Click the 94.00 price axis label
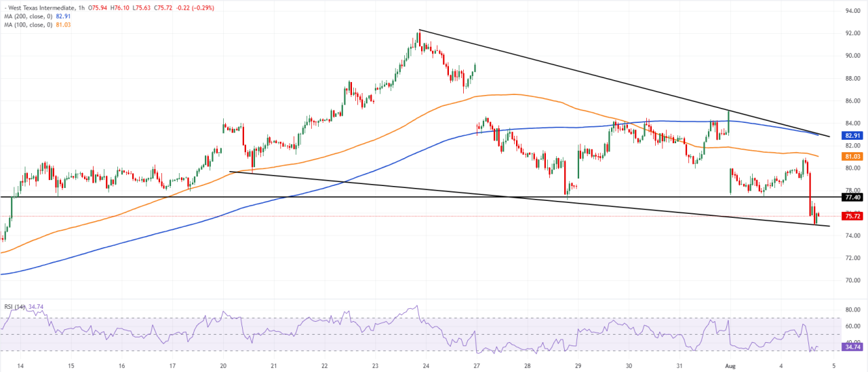This screenshot has width=868, height=372. coord(852,11)
